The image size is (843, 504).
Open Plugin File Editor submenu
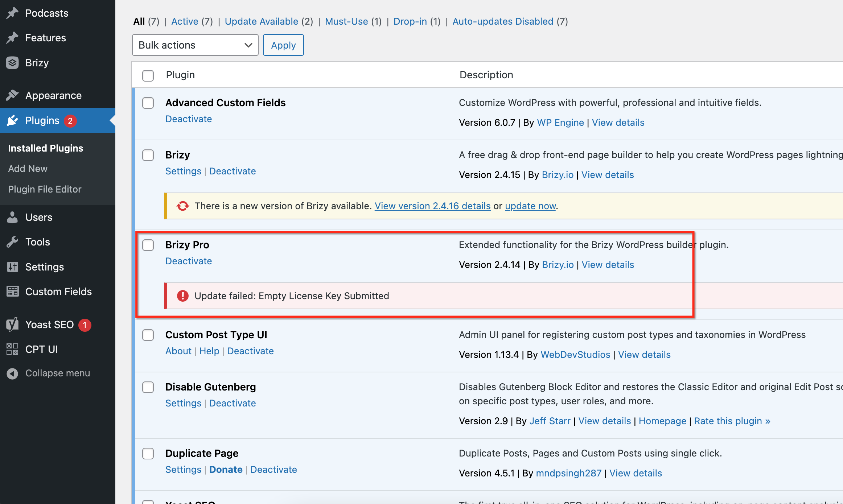pos(45,189)
